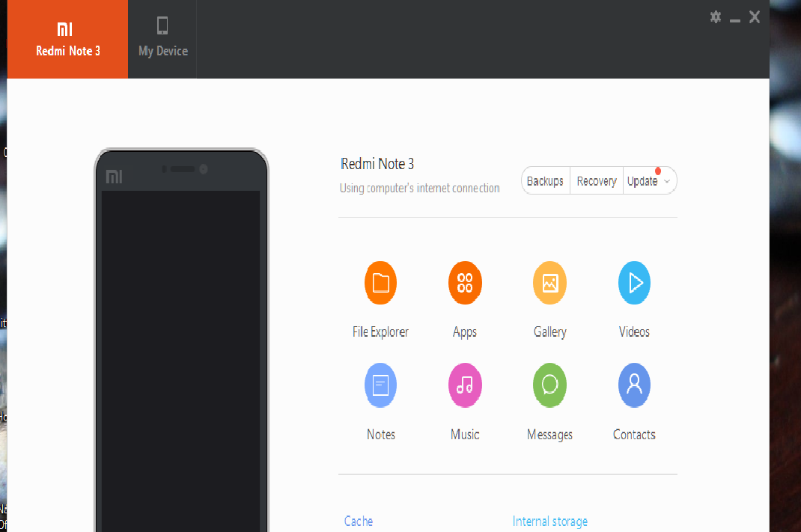
Task: Switch to the My Device tab
Action: 162,40
